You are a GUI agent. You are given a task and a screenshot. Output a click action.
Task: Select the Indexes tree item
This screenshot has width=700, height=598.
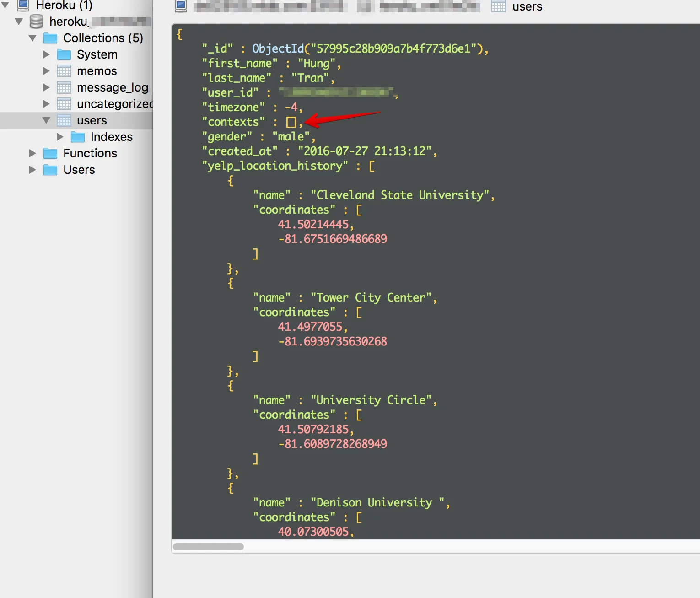pos(112,137)
